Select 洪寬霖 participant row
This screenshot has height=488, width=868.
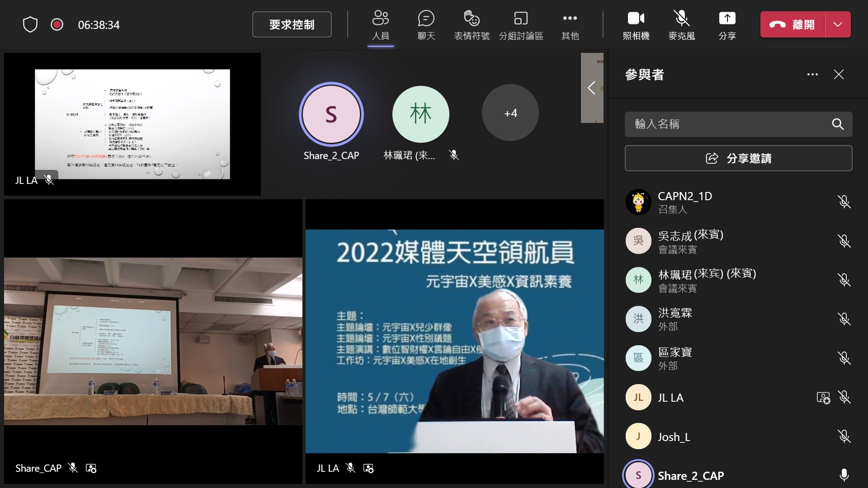738,319
